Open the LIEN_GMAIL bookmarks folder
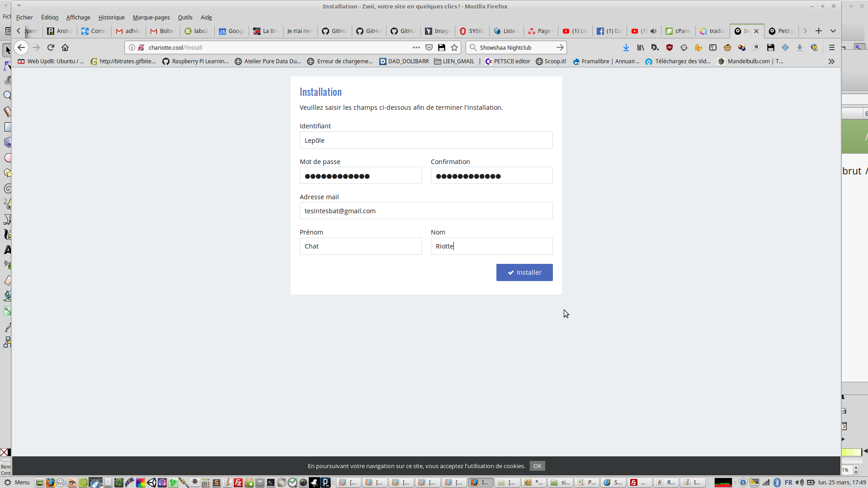868x488 pixels. point(454,61)
